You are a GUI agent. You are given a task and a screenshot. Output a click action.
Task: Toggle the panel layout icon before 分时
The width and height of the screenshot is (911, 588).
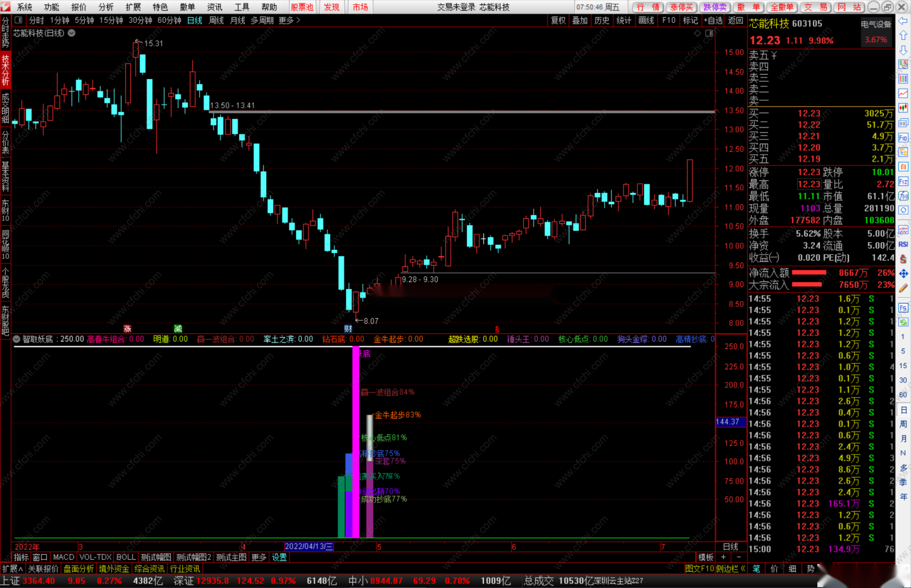[18, 20]
